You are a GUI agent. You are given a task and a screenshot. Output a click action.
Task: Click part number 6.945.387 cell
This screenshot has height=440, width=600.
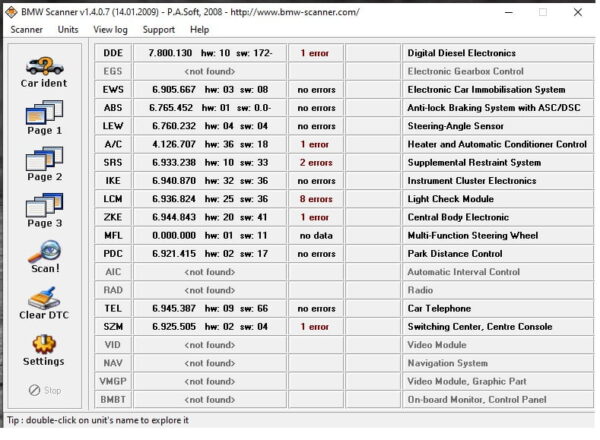pyautogui.click(x=210, y=308)
